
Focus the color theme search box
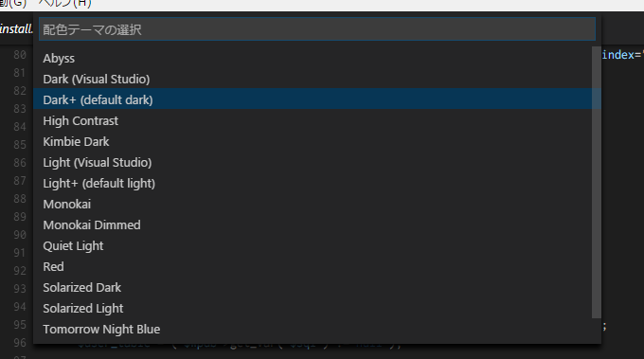tap(317, 29)
